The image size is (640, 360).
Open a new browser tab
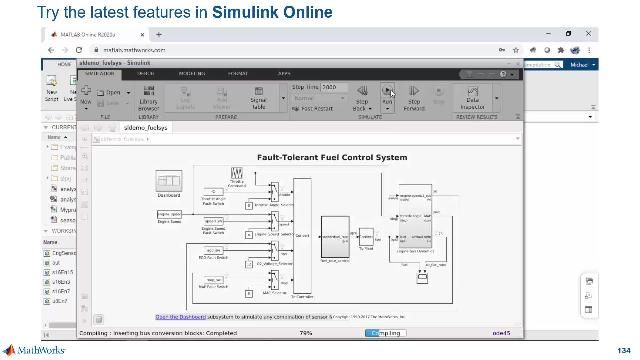[x=159, y=35]
